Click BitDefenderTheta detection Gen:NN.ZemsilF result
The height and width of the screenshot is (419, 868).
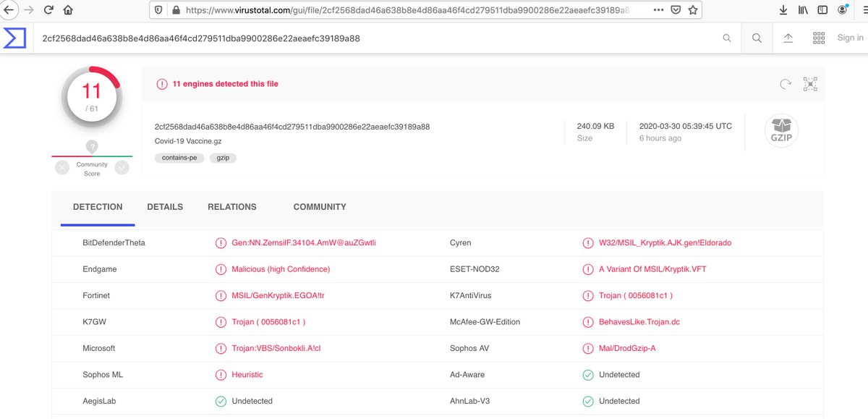coord(304,243)
